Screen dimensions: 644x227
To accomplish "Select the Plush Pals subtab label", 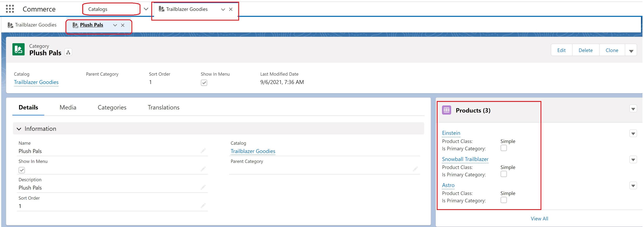I will coord(92,25).
